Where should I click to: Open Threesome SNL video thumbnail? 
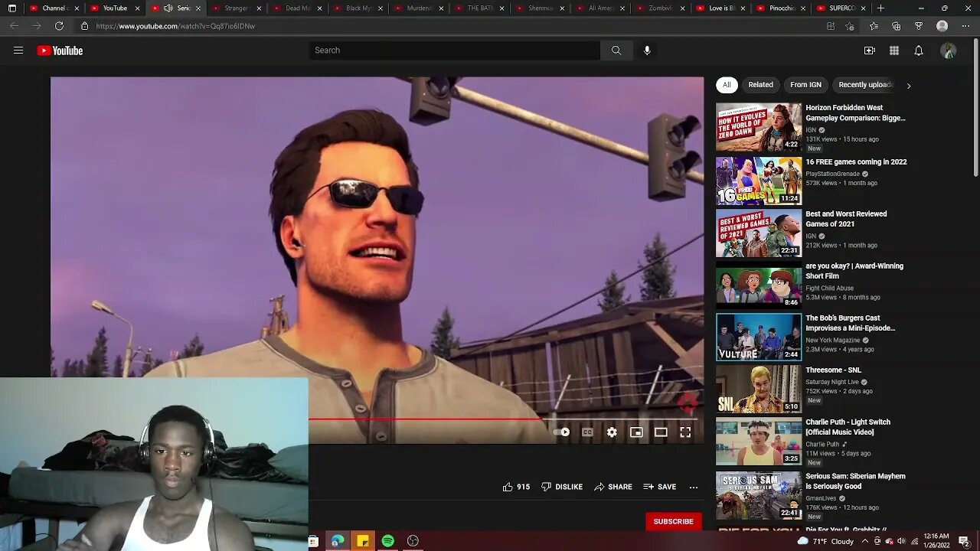[759, 389]
